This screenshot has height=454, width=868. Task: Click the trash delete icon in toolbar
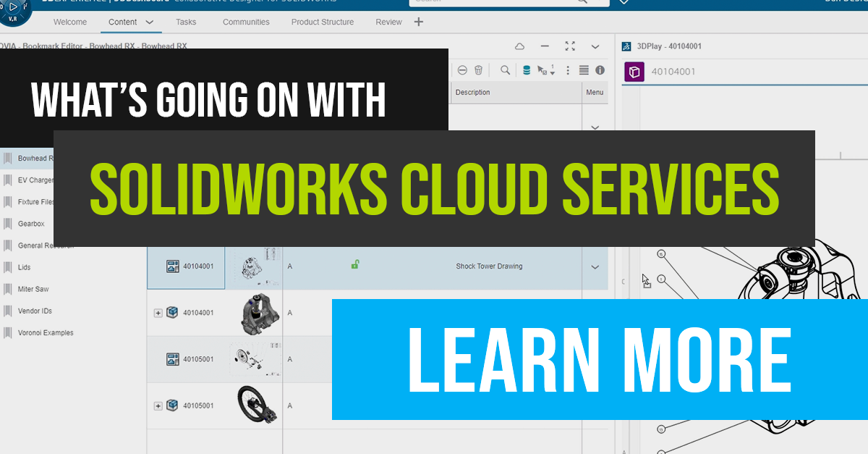[478, 70]
